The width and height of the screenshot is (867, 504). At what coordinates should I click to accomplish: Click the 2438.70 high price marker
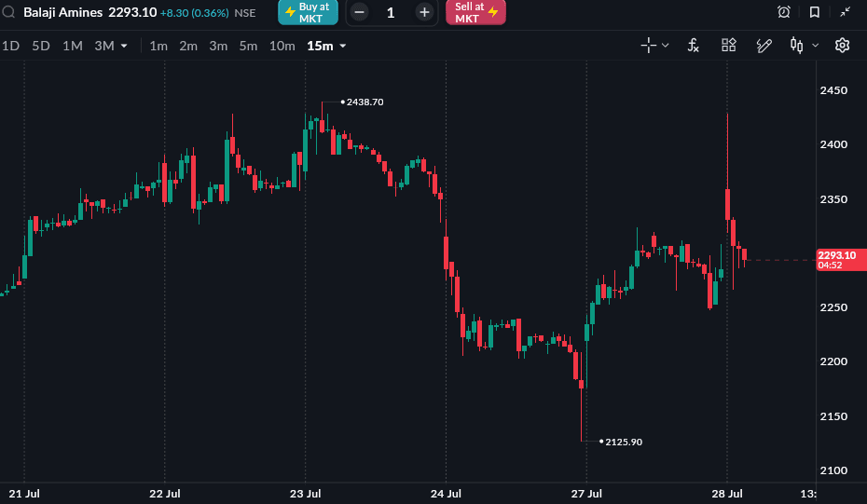coord(365,102)
